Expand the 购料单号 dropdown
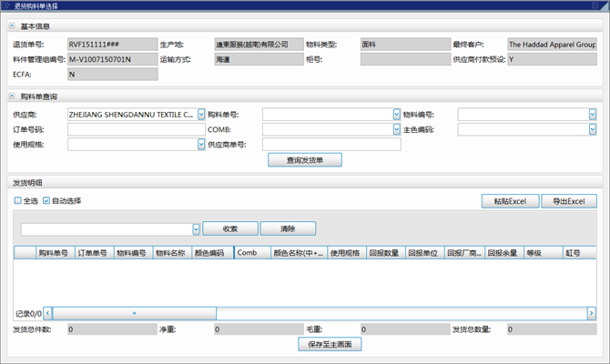This screenshot has width=610, height=364. pyautogui.click(x=396, y=115)
